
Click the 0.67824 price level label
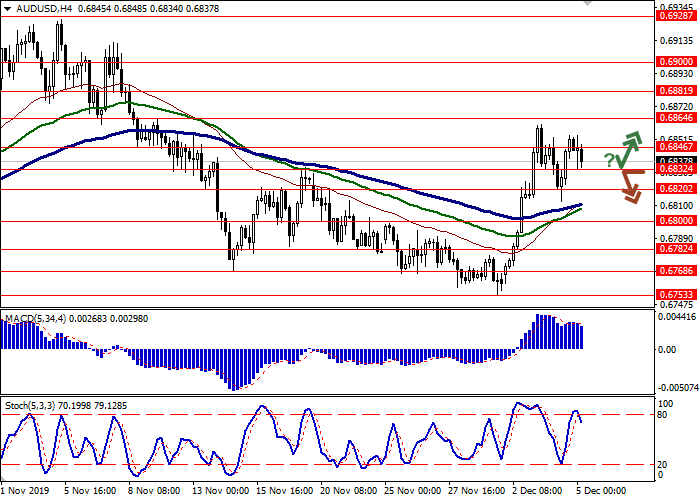(x=676, y=249)
